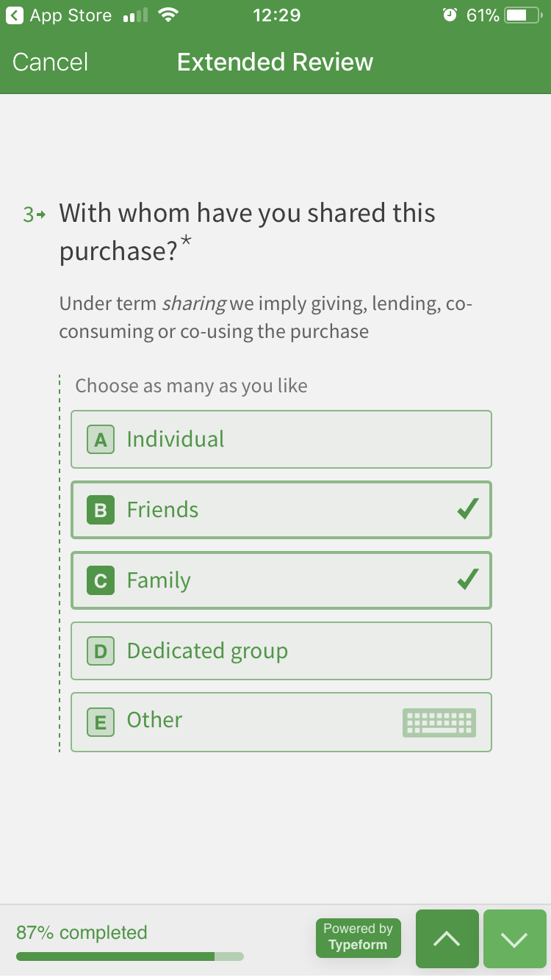
Task: Click the letter D key badge
Action: tap(101, 651)
